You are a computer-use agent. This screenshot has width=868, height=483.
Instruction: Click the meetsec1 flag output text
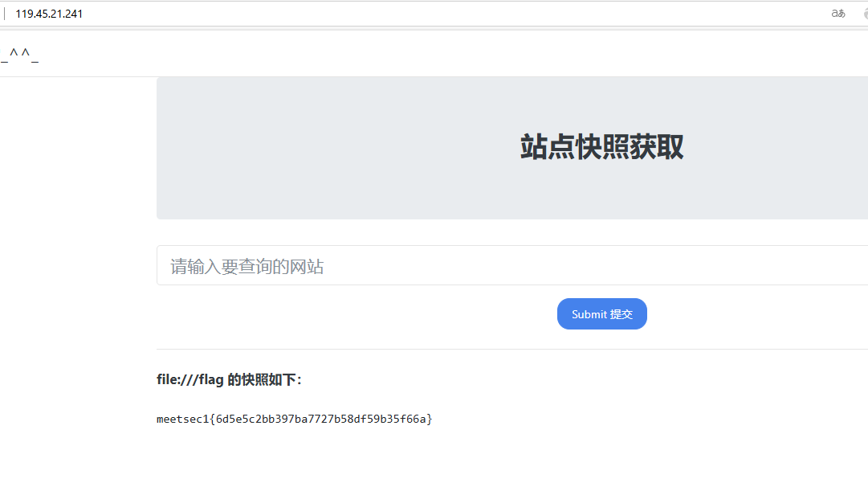point(294,419)
